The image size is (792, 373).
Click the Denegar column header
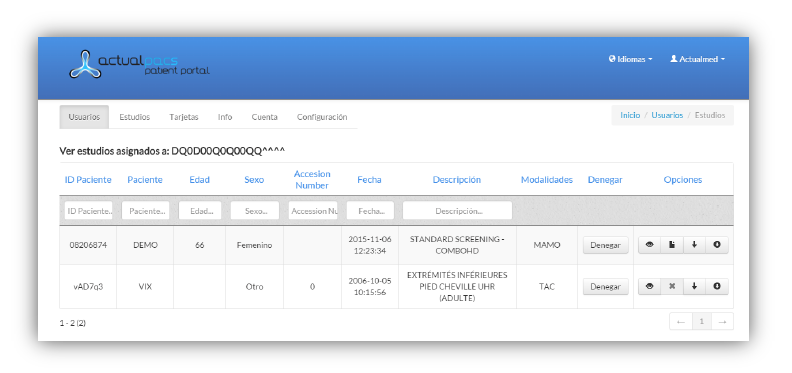(605, 180)
